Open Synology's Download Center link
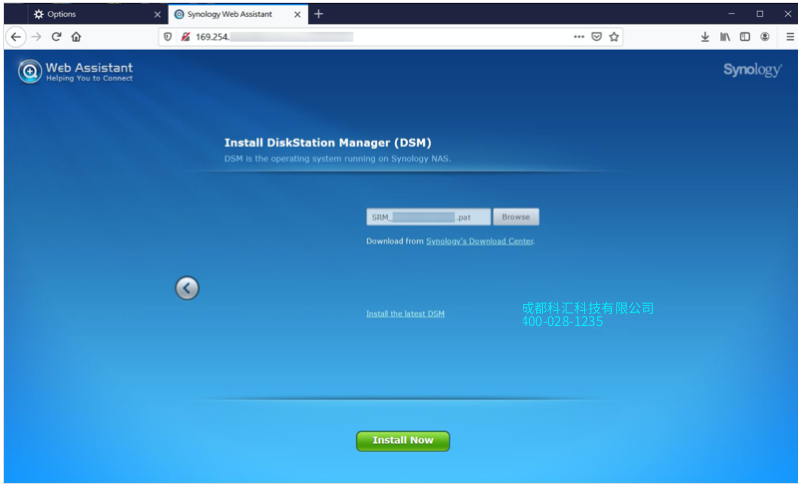 (480, 241)
